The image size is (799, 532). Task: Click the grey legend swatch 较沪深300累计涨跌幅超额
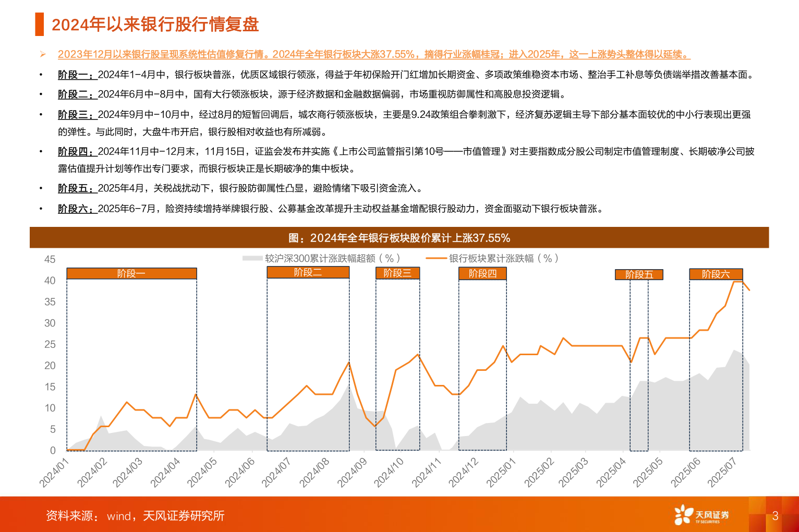coord(252,258)
